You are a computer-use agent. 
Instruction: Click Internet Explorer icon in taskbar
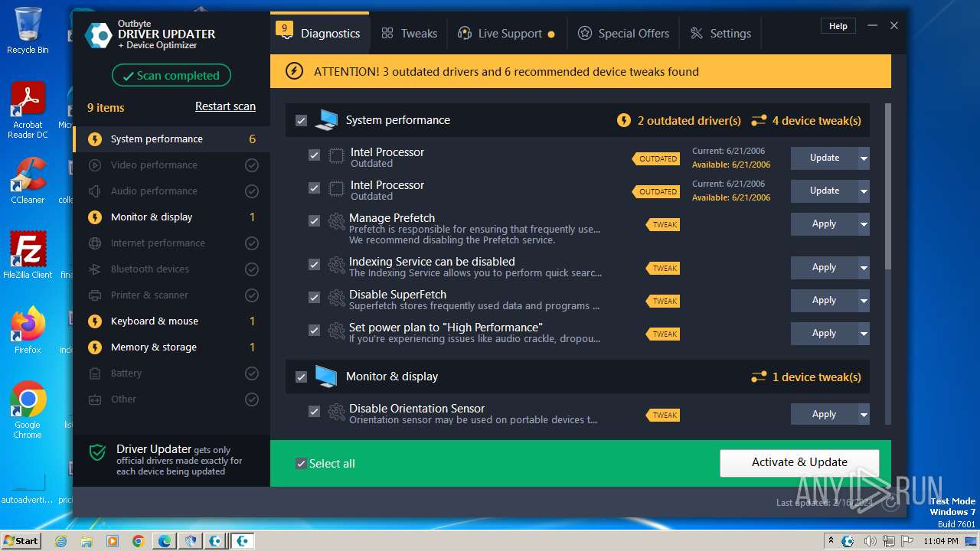click(x=60, y=541)
